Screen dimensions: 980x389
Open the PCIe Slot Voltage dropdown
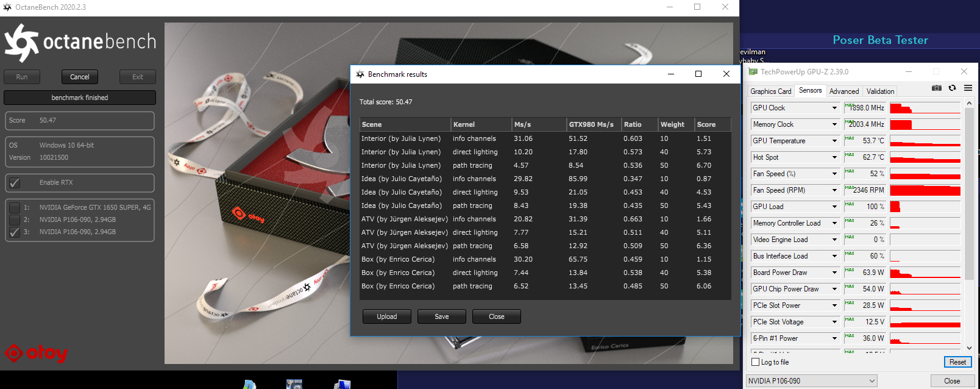click(835, 322)
